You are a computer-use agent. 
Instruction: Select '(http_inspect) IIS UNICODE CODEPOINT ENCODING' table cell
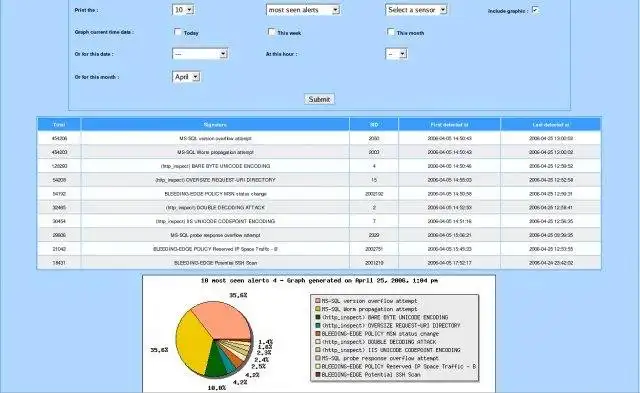click(215, 221)
